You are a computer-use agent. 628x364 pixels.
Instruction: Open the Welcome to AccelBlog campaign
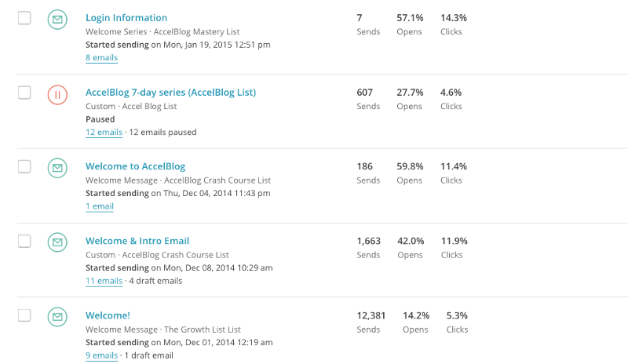coord(135,166)
